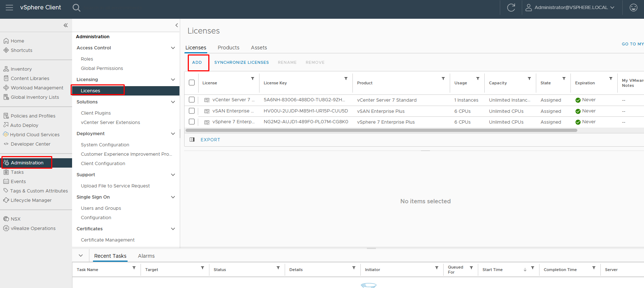This screenshot has height=288, width=644.
Task: Collapse the Access Control section
Action: click(173, 48)
